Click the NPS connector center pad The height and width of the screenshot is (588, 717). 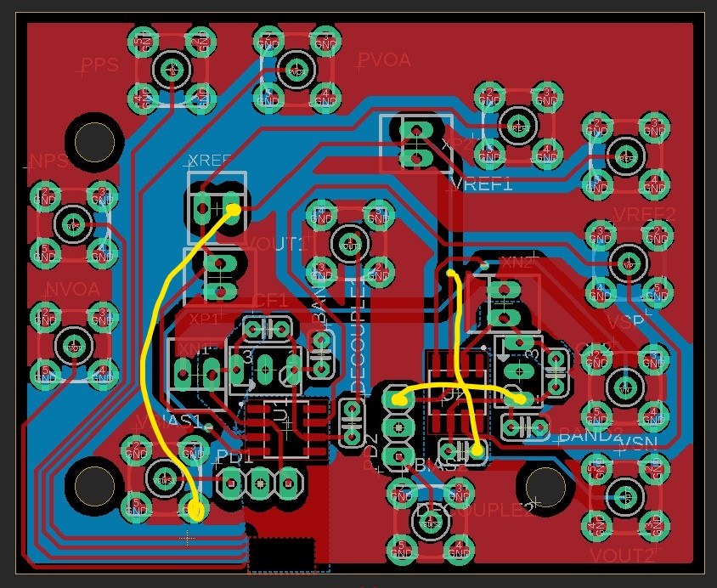tap(73, 226)
